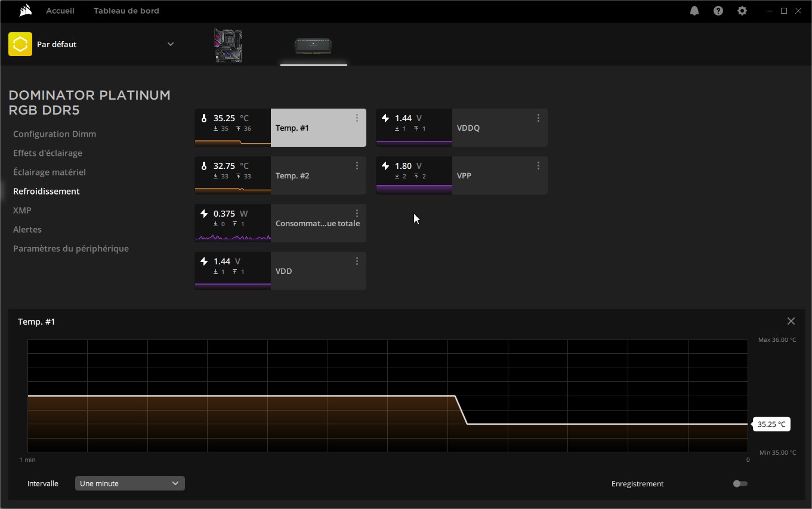Screen dimensions: 812x509
Task: Minimize the iCUE window
Action: (770, 11)
